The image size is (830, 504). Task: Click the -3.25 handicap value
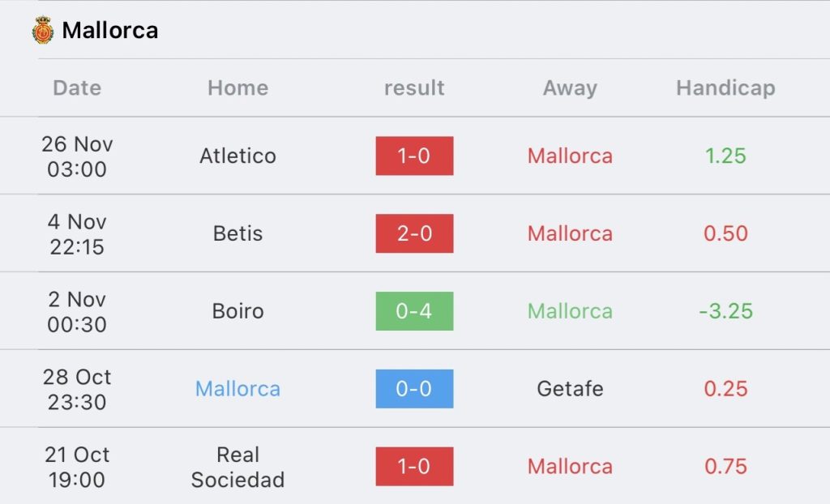pyautogui.click(x=725, y=311)
